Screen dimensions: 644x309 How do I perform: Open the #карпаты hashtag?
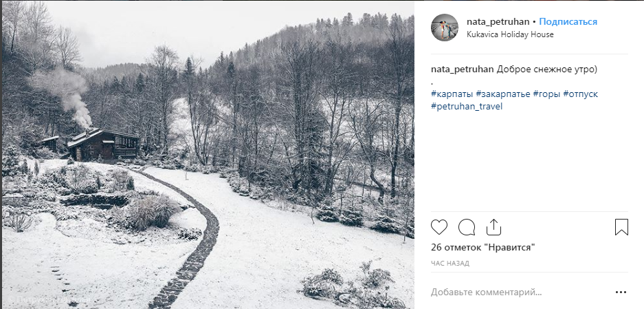[452, 94]
